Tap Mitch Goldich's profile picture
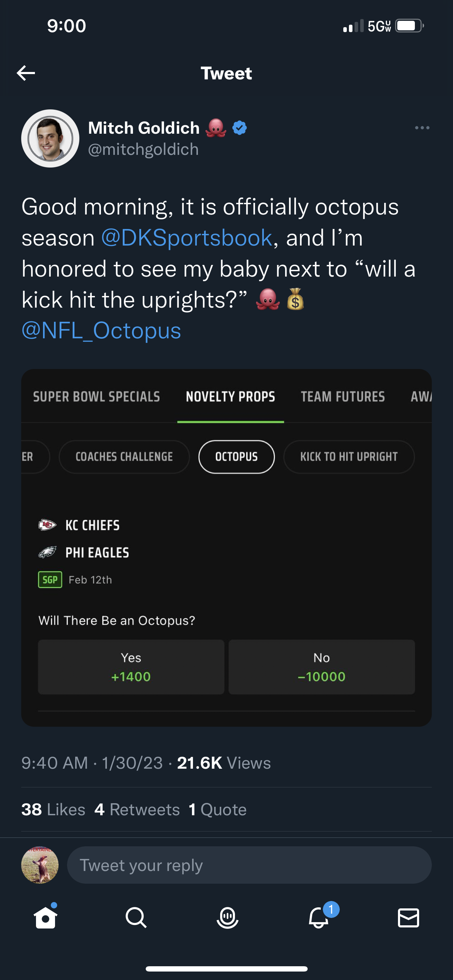 (x=50, y=139)
